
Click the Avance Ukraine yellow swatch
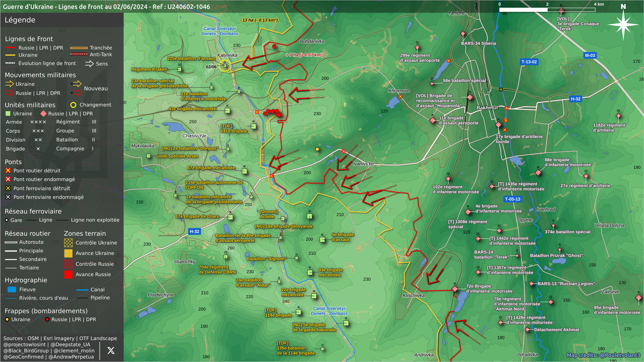tap(68, 253)
